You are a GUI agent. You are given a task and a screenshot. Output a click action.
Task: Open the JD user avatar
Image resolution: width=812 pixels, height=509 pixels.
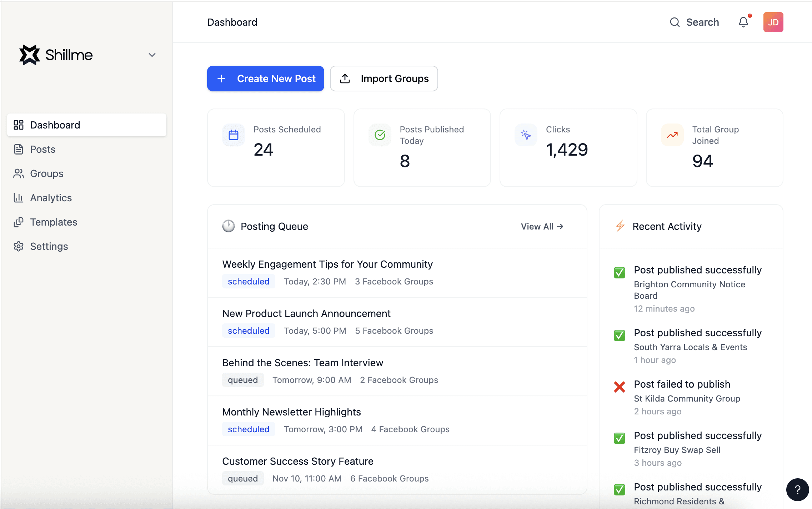point(773,22)
